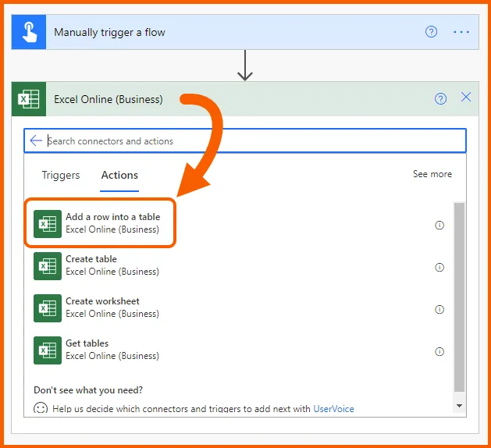Focus the Search connectors and actions field
The height and width of the screenshot is (448, 491).
[x=250, y=141]
